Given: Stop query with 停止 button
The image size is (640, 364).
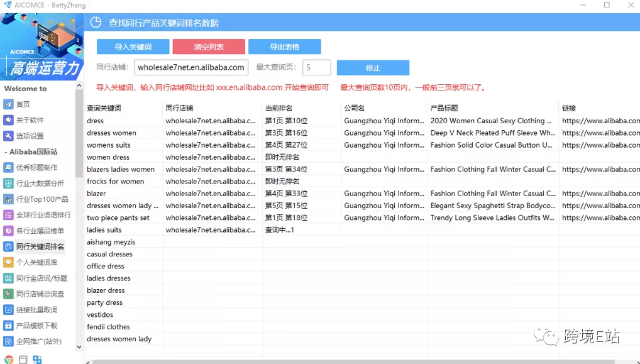Looking at the screenshot, I should pyautogui.click(x=373, y=68).
